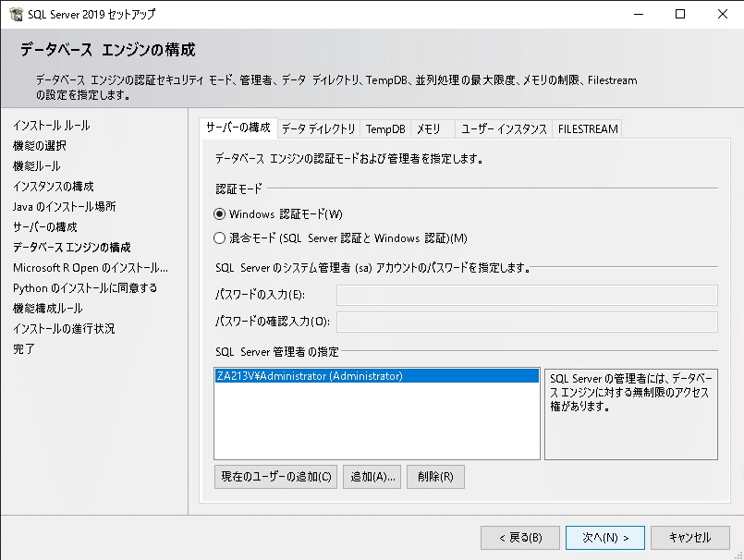
Task: Click 完了 in the step list
Action: coord(24,348)
